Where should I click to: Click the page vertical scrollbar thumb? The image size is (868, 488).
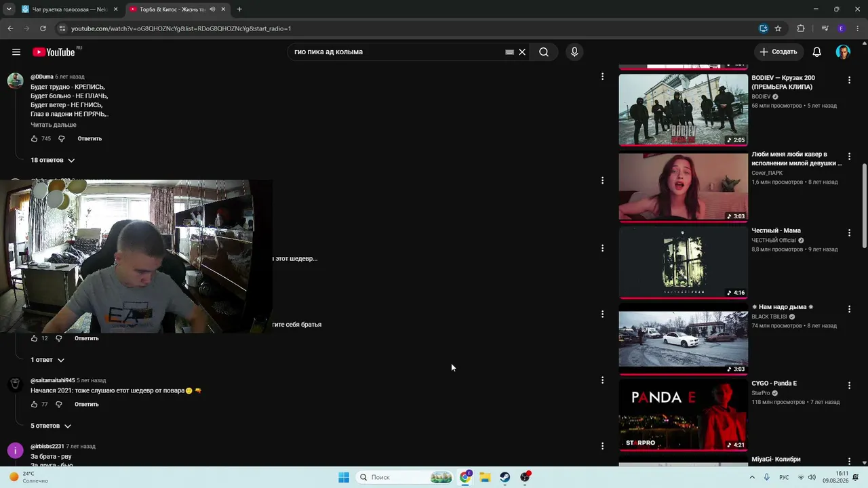pyautogui.click(x=864, y=205)
